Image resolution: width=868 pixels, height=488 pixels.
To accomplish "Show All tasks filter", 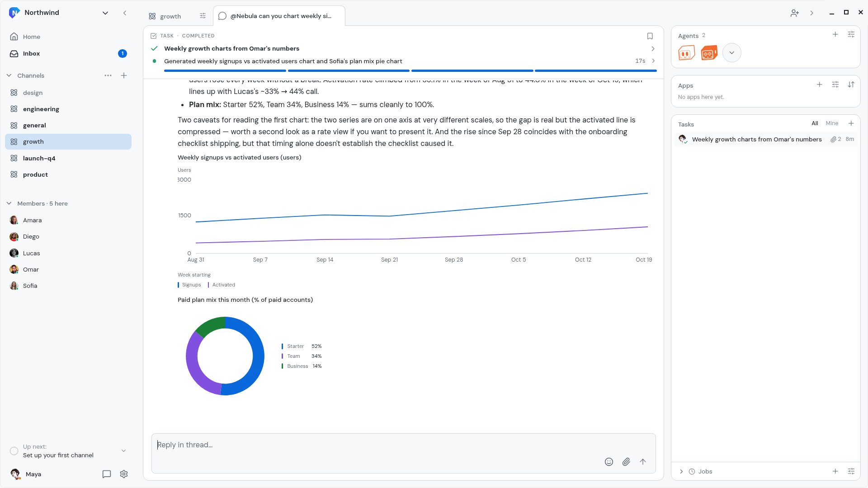I will click(x=815, y=123).
